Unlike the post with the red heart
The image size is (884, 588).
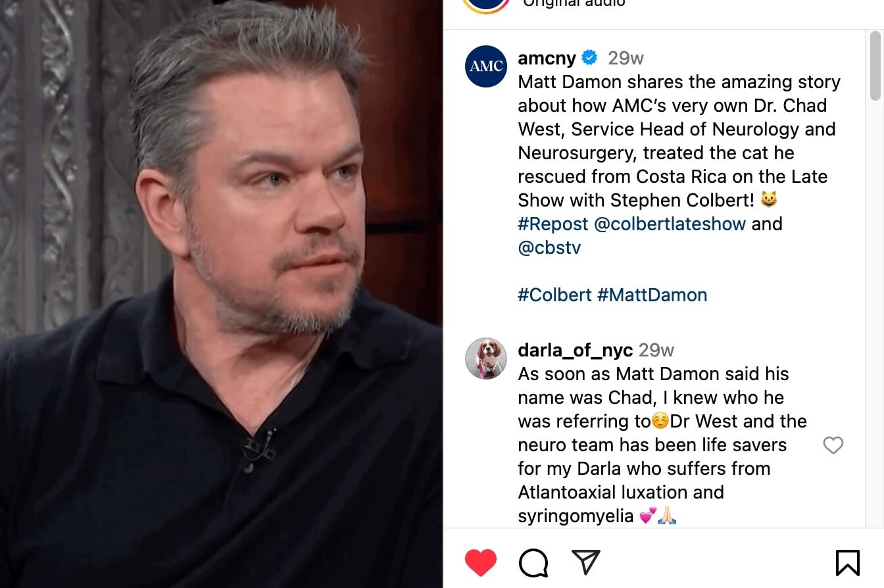pyautogui.click(x=481, y=562)
